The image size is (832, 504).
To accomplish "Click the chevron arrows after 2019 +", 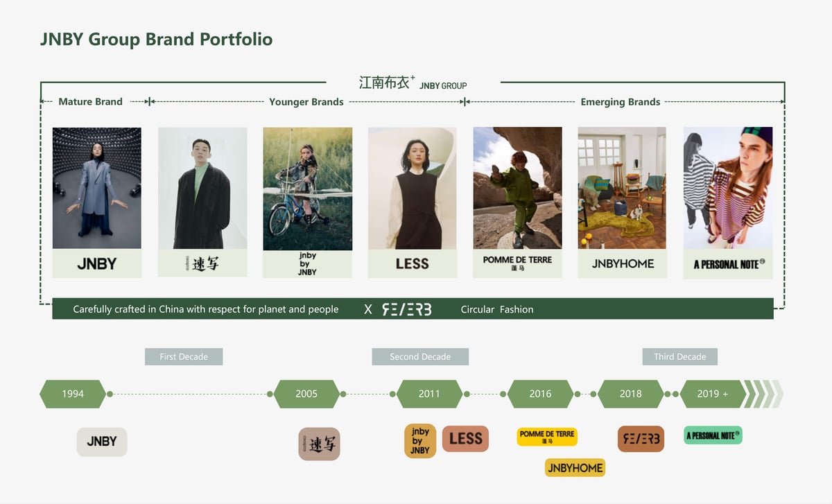I will point(764,394).
